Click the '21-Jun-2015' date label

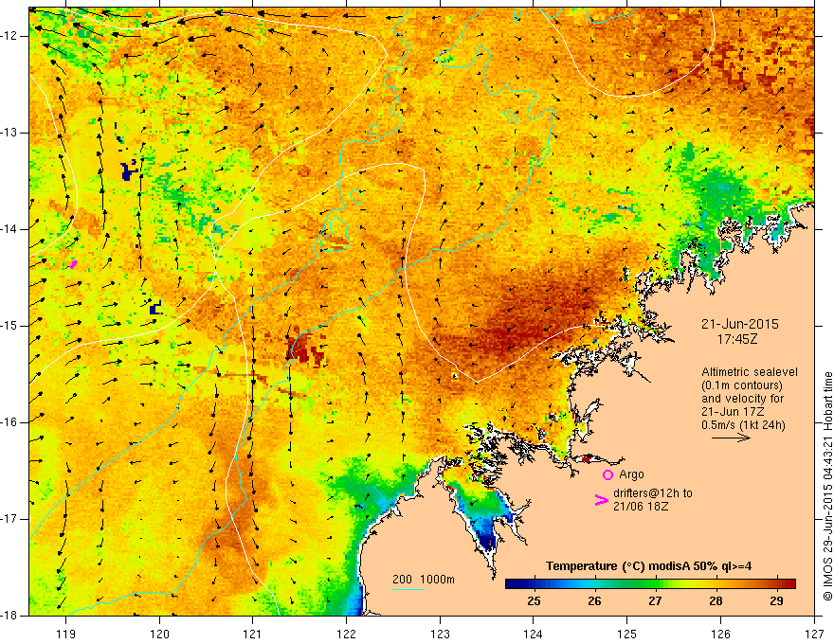tap(739, 324)
